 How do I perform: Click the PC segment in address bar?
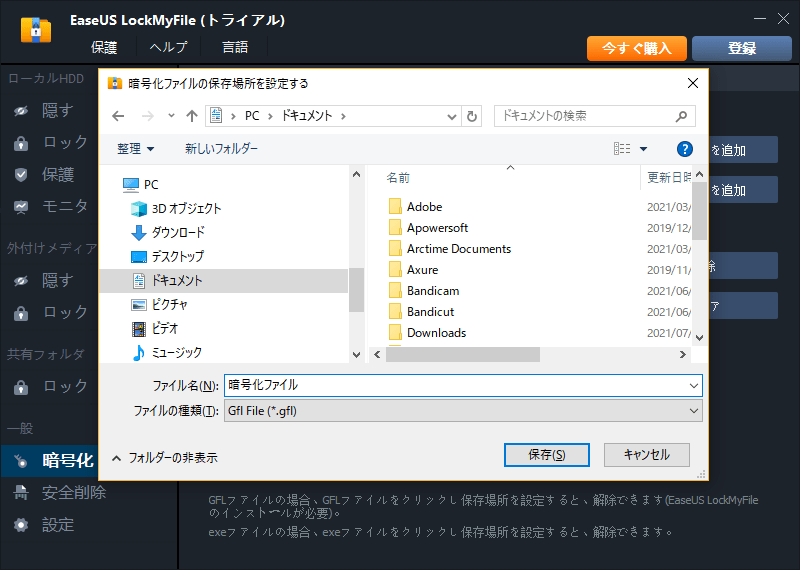click(252, 116)
